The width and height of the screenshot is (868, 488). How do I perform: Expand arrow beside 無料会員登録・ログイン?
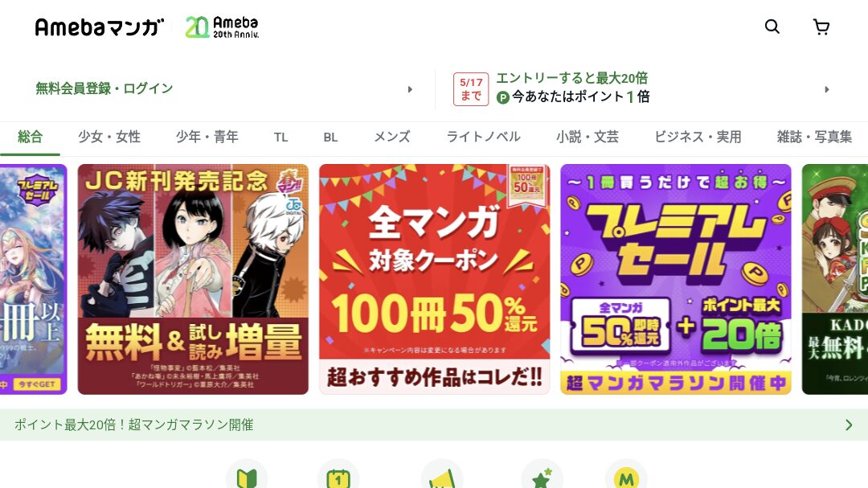click(x=410, y=89)
